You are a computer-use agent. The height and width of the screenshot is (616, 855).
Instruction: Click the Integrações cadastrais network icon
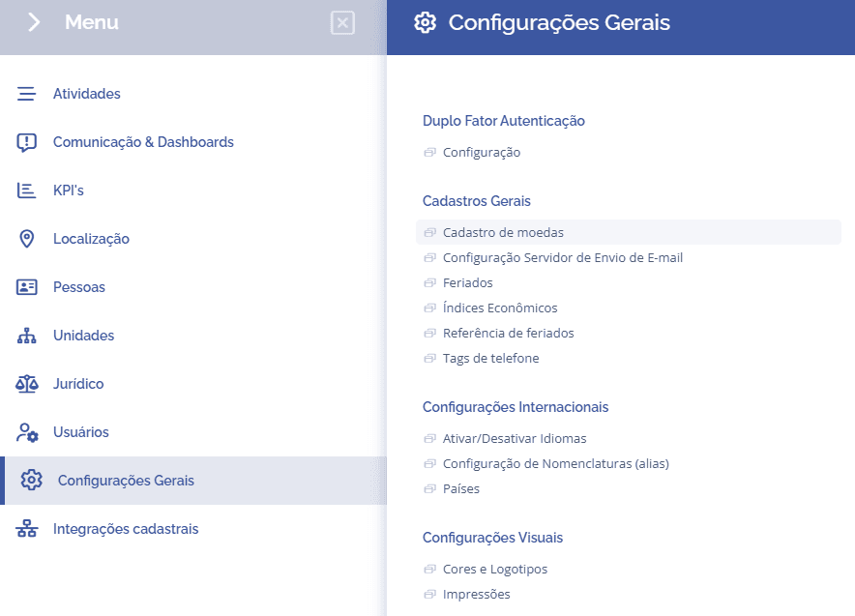26,529
